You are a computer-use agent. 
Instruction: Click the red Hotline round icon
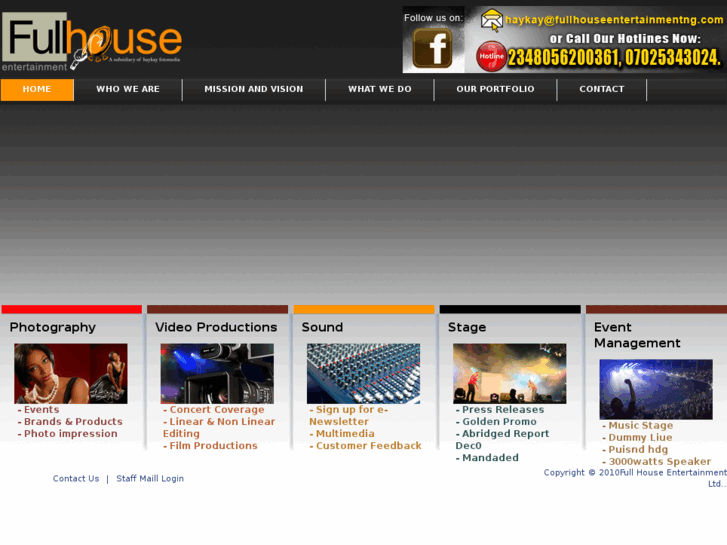[x=491, y=56]
